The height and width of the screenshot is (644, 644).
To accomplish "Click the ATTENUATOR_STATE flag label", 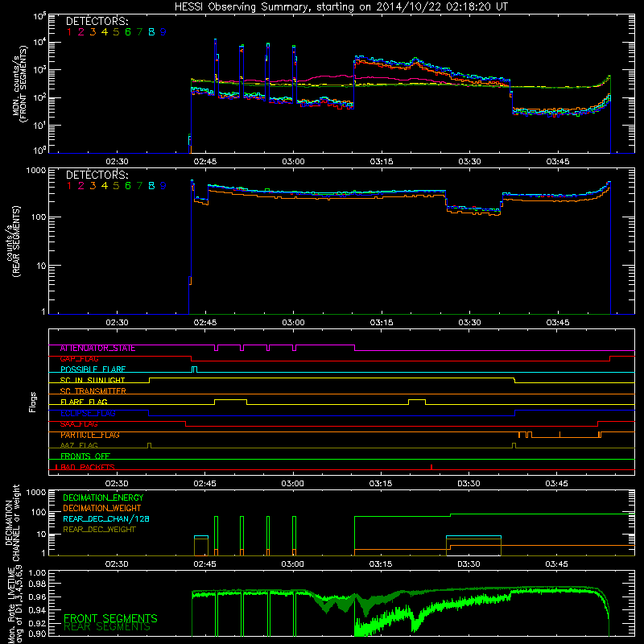I will [x=97, y=349].
